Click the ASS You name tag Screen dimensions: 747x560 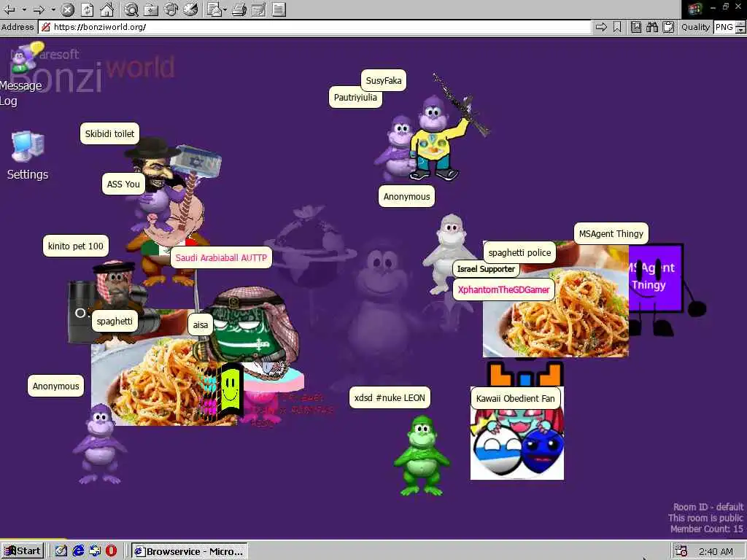[x=123, y=184]
